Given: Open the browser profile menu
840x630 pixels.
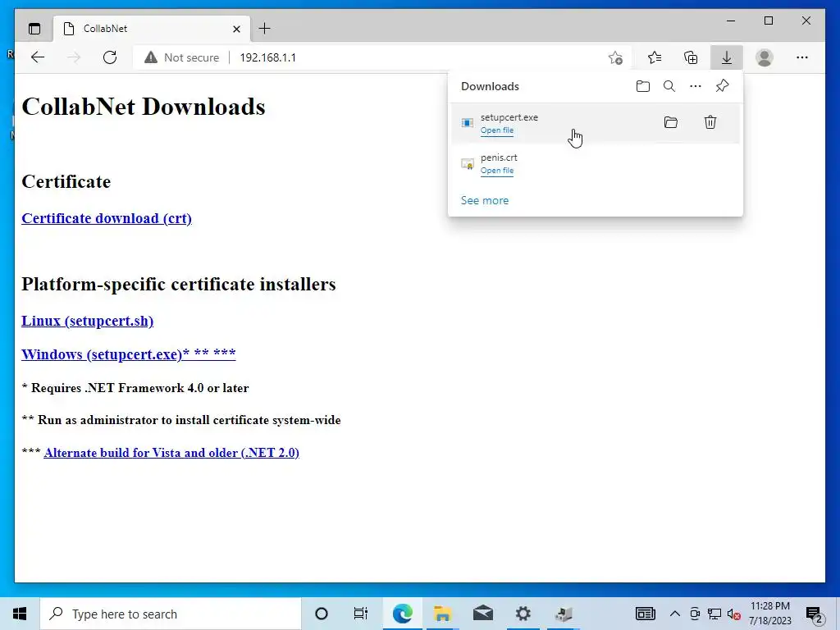Looking at the screenshot, I should tap(765, 57).
